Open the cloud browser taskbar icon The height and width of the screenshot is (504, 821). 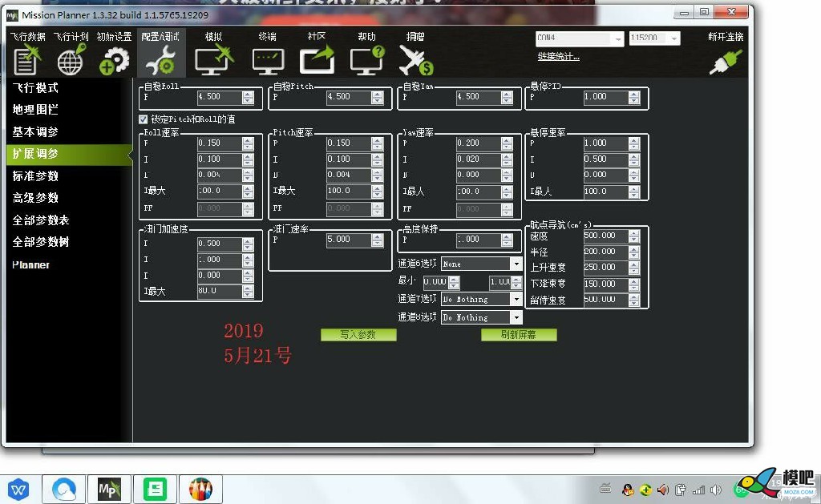coord(64,490)
